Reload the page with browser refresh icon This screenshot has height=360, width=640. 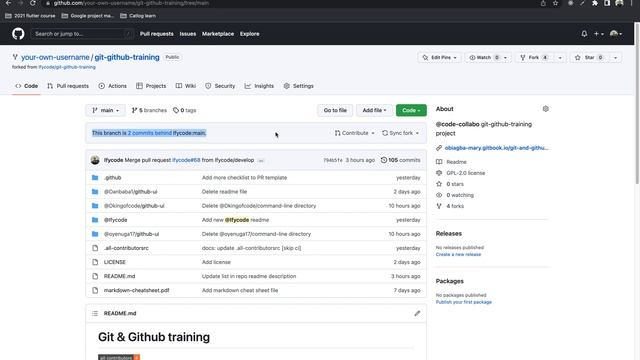tap(33, 3)
